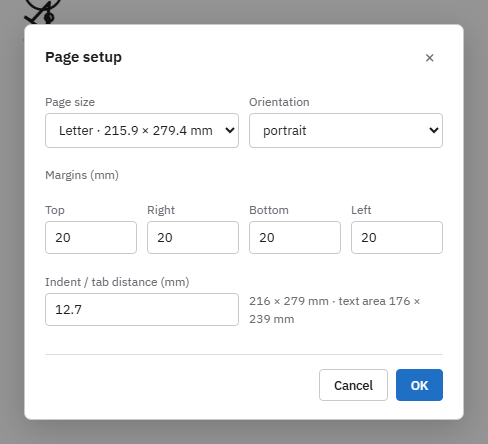The height and width of the screenshot is (444, 488).
Task: Open the Orientation dropdown showing portrait
Action: click(346, 130)
